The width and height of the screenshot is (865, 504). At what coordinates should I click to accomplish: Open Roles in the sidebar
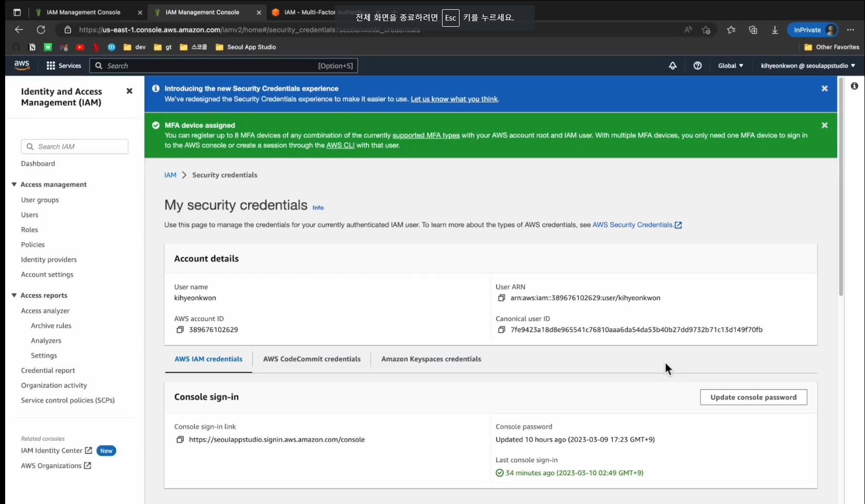tap(30, 230)
